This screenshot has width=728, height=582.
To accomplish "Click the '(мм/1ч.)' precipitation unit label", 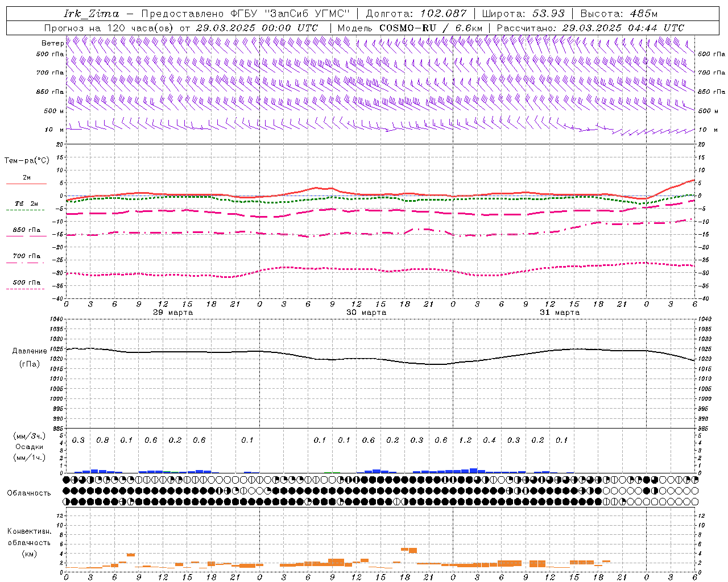I will (x=30, y=458).
